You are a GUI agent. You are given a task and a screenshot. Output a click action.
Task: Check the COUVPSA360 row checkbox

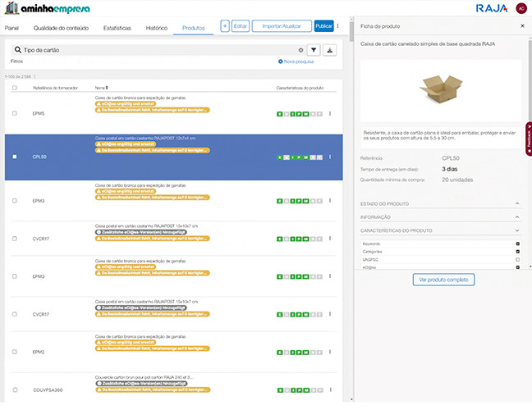[x=15, y=389]
